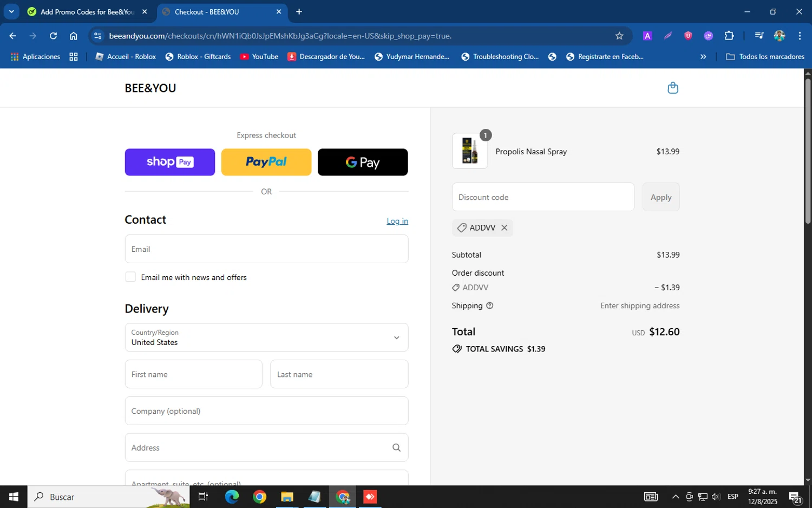Open the Roblox - Giftcards bookmark
This screenshot has height=508, width=812.
[x=198, y=56]
